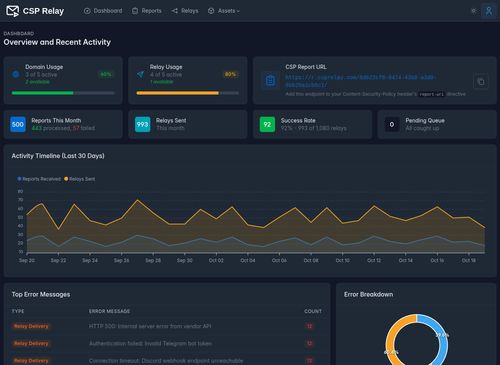This screenshot has height=365, width=500.
Task: Click the Top Error Messages heading
Action: click(41, 294)
